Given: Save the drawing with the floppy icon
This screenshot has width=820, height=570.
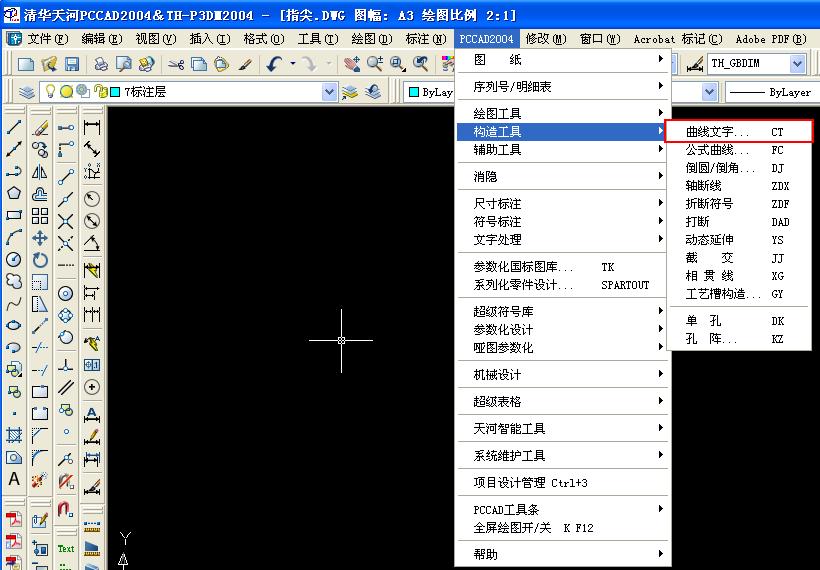Looking at the screenshot, I should pyautogui.click(x=71, y=64).
